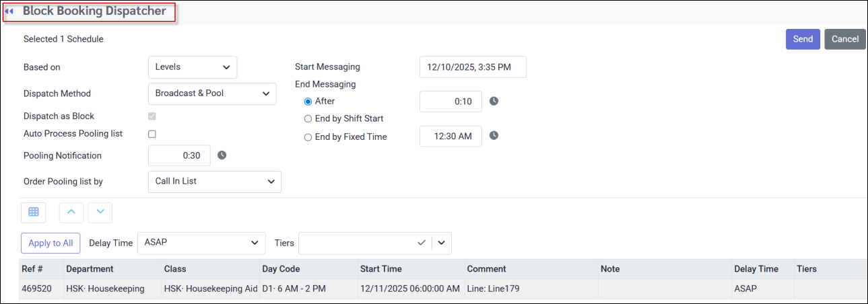The height and width of the screenshot is (304, 868).
Task: Open the Order Pooling list by dropdown
Action: tap(214, 182)
